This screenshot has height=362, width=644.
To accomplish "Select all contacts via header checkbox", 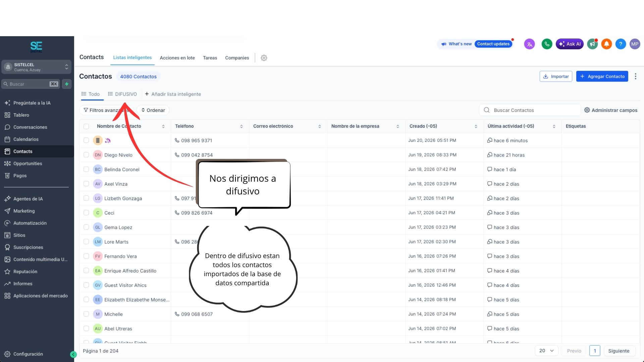I will 86,126.
